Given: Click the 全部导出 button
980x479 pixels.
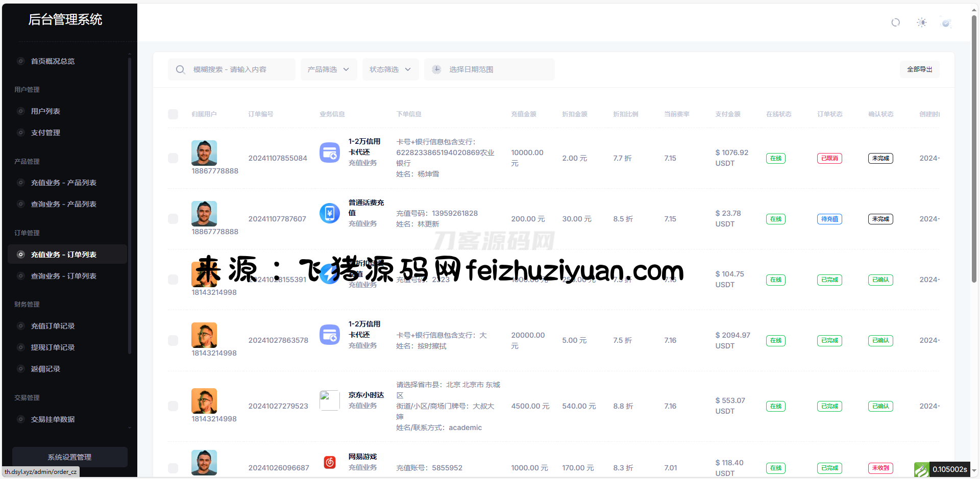Looking at the screenshot, I should click(x=919, y=69).
